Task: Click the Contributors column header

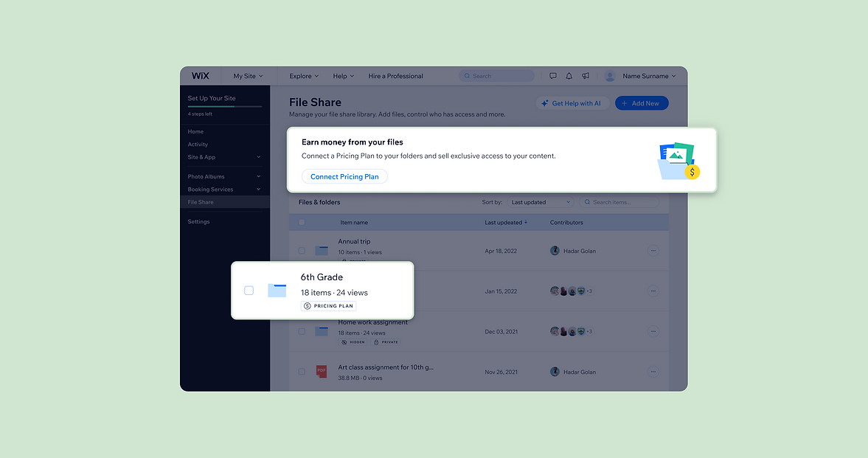Action: click(566, 223)
